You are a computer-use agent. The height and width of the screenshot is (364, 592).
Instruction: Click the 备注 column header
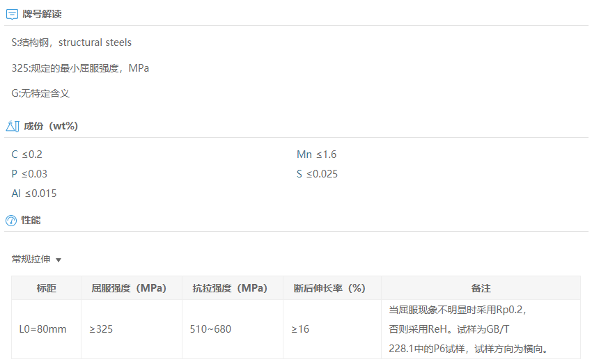[481, 288]
